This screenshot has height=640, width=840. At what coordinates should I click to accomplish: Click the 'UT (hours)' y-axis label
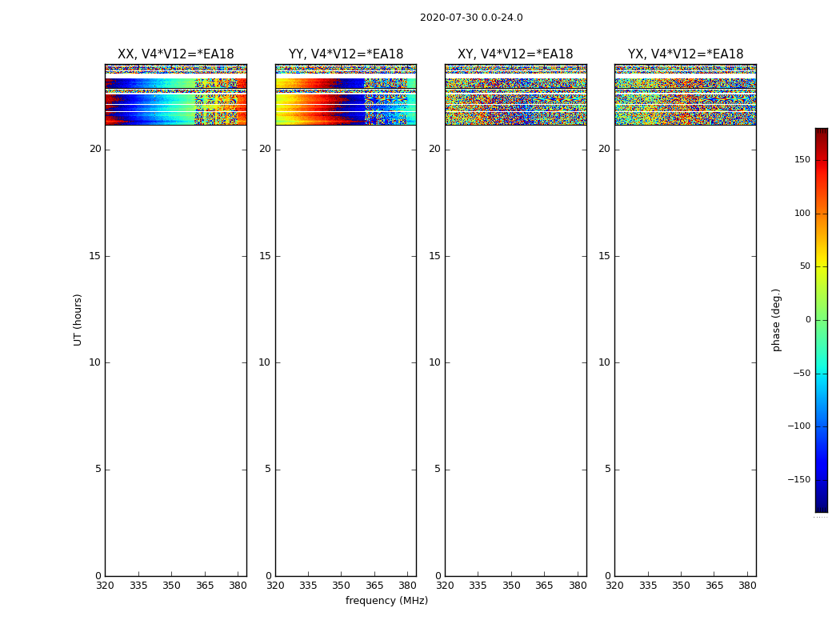(78, 319)
